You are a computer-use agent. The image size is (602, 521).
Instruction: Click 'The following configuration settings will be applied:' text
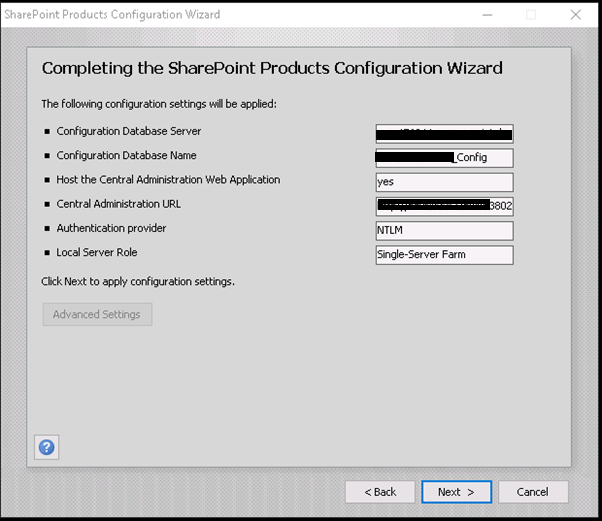click(x=159, y=104)
